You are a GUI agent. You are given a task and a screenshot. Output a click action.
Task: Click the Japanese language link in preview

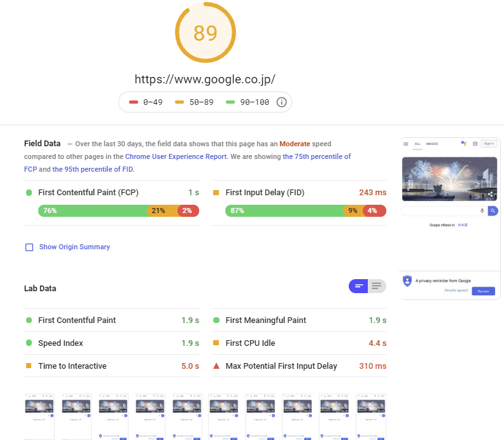tap(463, 225)
